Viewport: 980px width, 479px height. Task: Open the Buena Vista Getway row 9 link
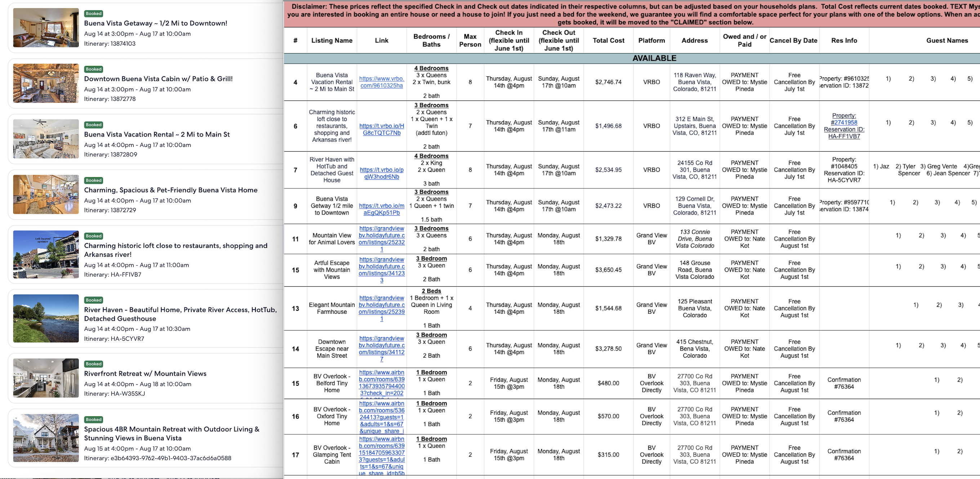coord(382,209)
